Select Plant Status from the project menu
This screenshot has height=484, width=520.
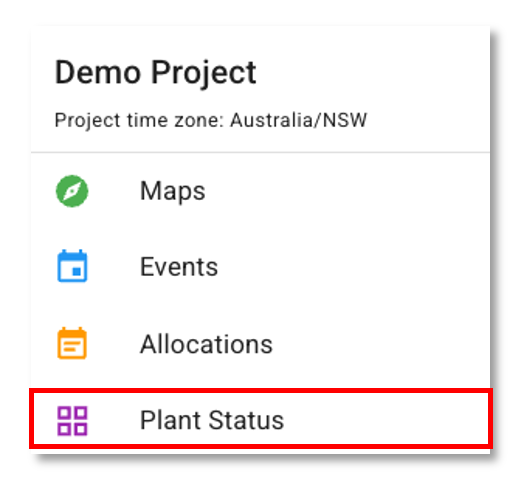(x=260, y=420)
